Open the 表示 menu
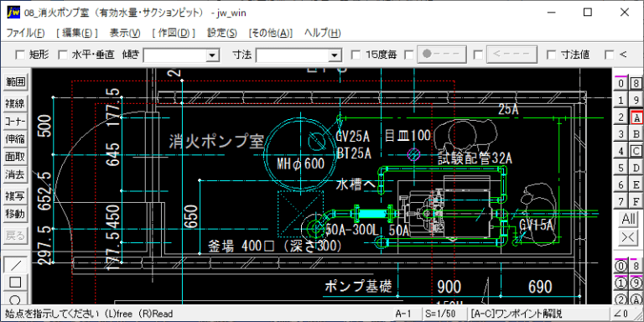This screenshot has width=644, height=322. pos(125,34)
